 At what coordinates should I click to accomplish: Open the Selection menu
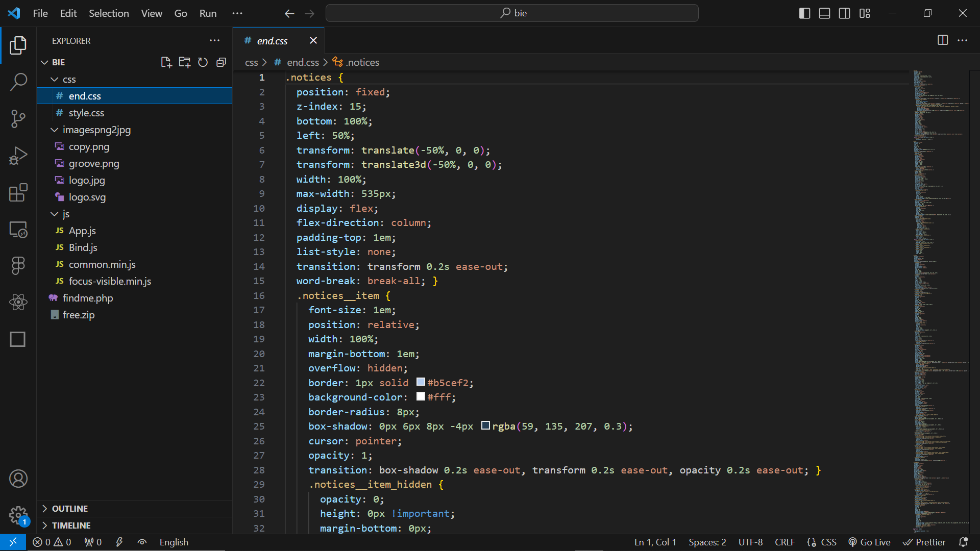tap(109, 13)
